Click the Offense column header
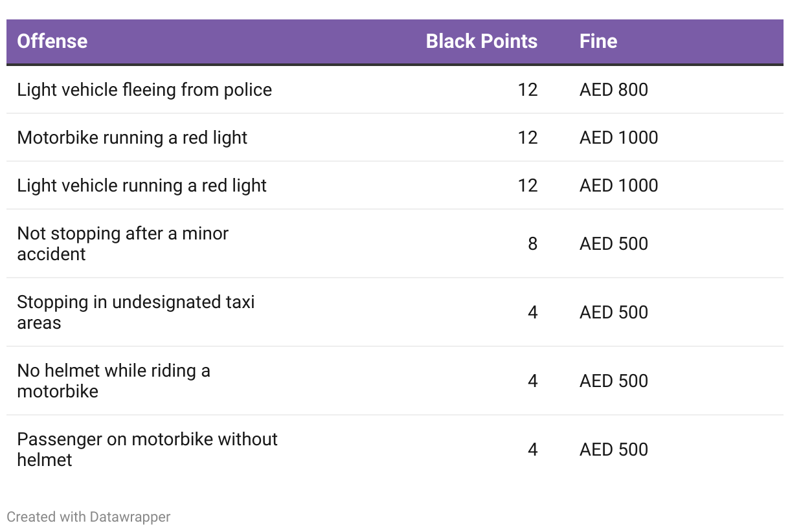790x532 pixels. pos(52,41)
